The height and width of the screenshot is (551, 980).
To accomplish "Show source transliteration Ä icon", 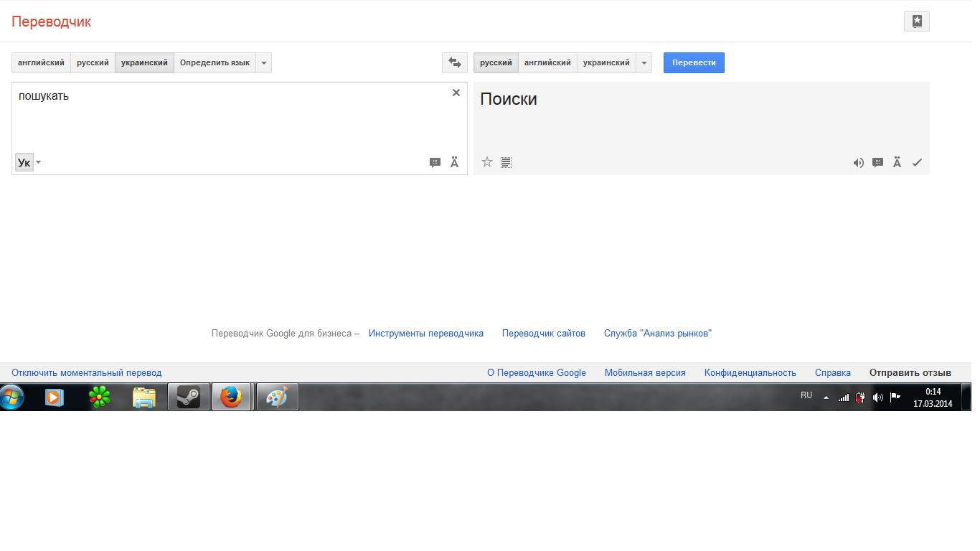I will point(454,163).
